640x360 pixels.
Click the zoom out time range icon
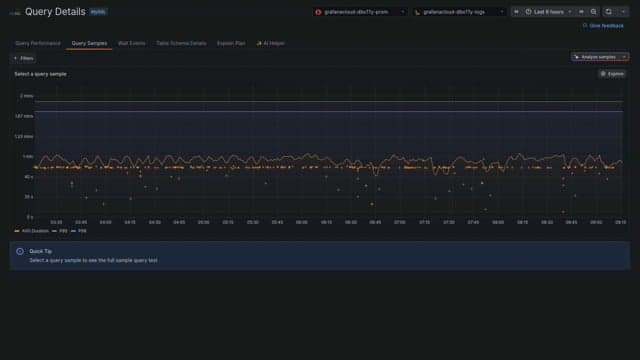[x=593, y=12]
